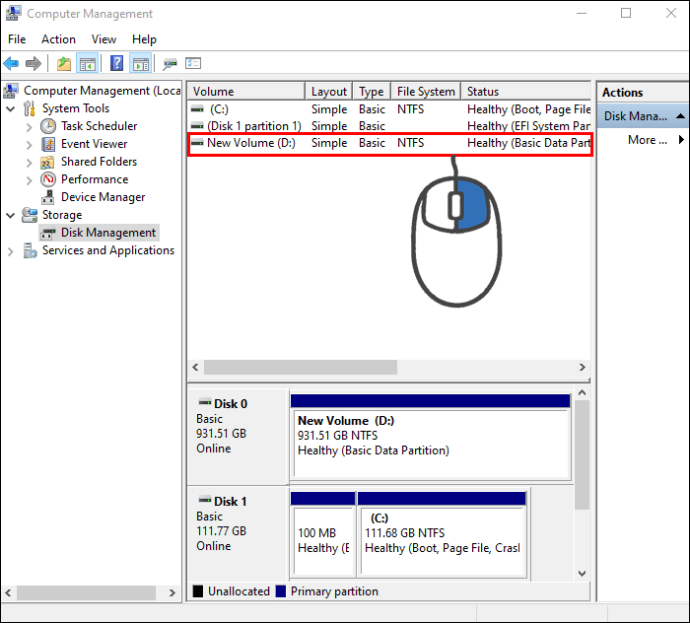
Task: Click the Computer Management title bar icon
Action: coord(13,13)
